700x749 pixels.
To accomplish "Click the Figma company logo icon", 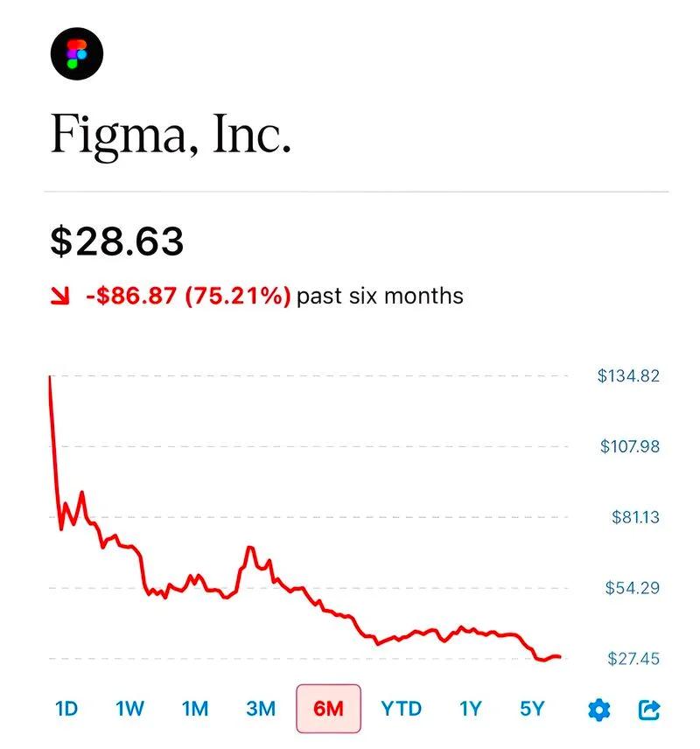I will pos(77,54).
